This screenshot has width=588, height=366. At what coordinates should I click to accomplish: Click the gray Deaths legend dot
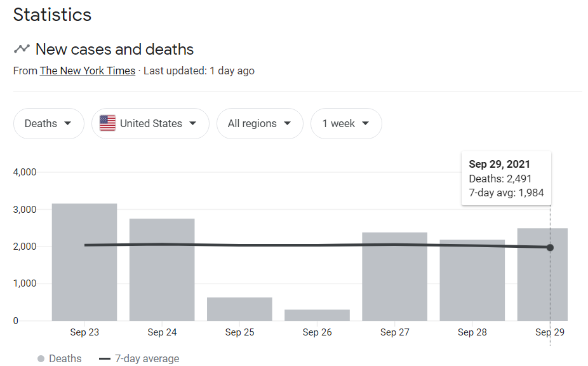point(41,359)
